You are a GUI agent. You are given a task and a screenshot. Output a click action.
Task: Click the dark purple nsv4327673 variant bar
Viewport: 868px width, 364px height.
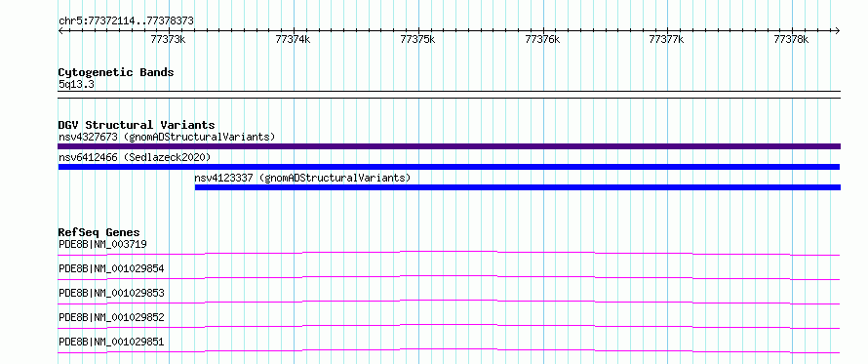coord(450,146)
